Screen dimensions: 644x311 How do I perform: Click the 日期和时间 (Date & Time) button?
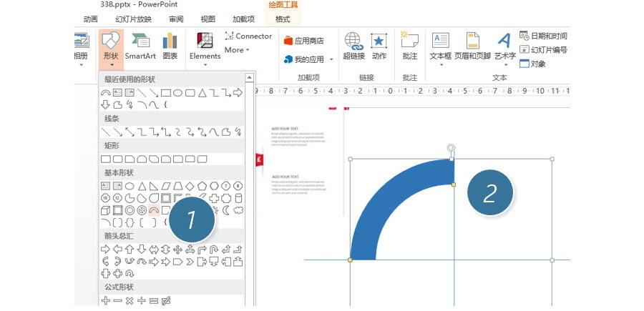click(544, 36)
